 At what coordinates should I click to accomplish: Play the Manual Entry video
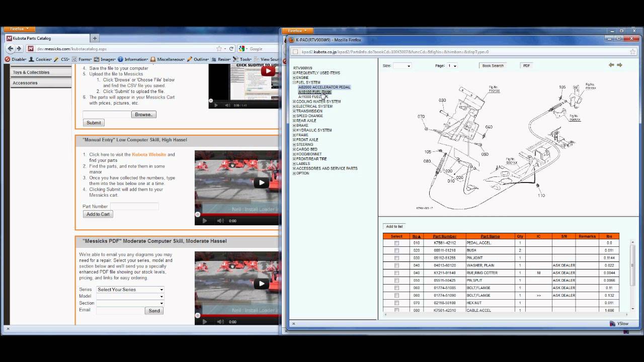(261, 183)
